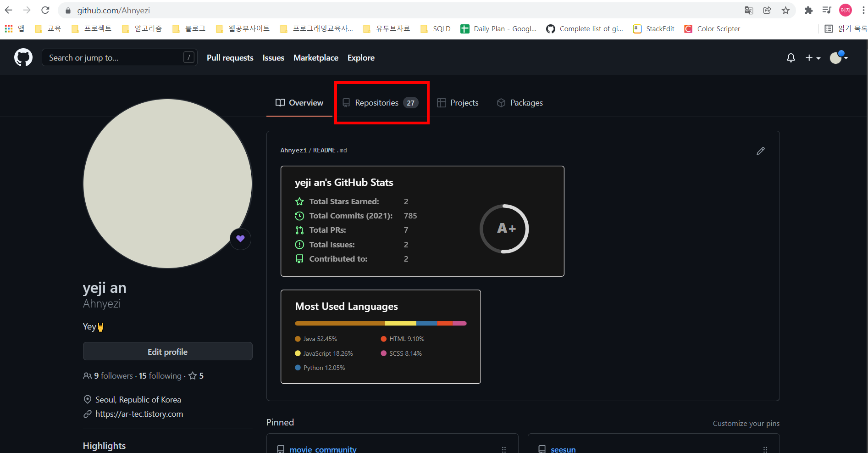Open the SQLD bookmark folder
Image resolution: width=868 pixels, height=453 pixels.
click(435, 28)
